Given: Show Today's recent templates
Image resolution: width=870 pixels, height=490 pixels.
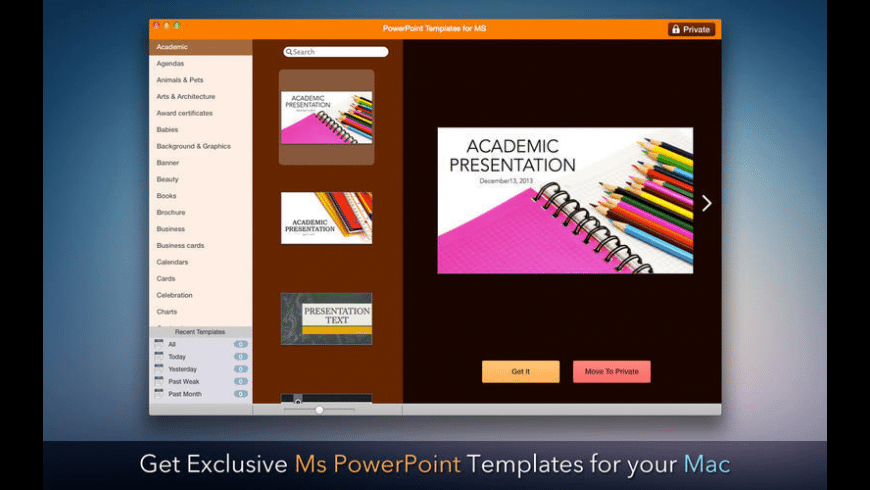Looking at the screenshot, I should coord(200,357).
